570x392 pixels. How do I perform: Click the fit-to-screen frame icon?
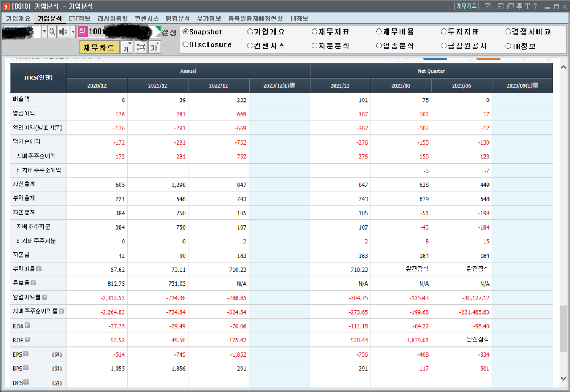point(141,47)
